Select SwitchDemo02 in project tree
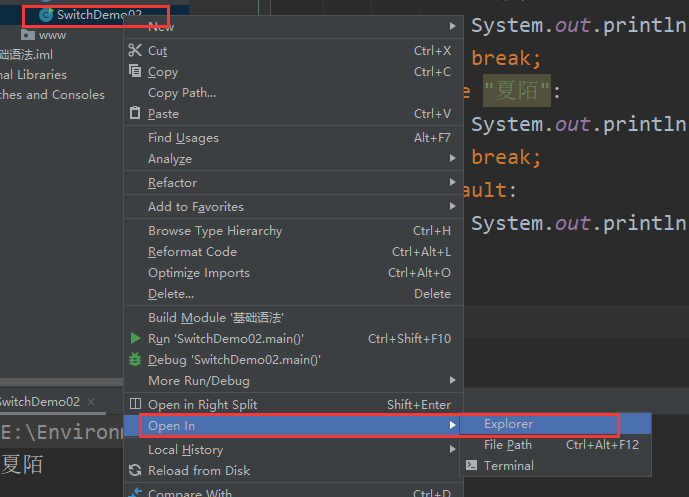Image resolution: width=689 pixels, height=497 pixels. (x=99, y=15)
